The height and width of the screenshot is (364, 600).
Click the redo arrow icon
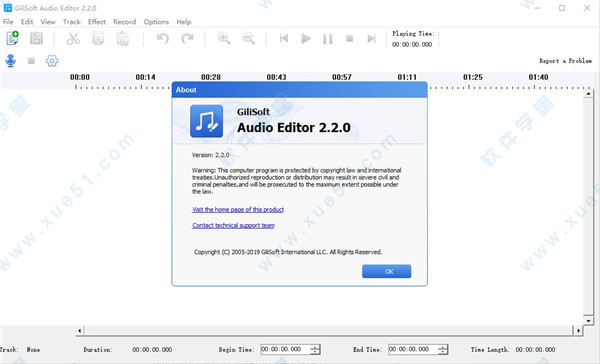click(188, 38)
